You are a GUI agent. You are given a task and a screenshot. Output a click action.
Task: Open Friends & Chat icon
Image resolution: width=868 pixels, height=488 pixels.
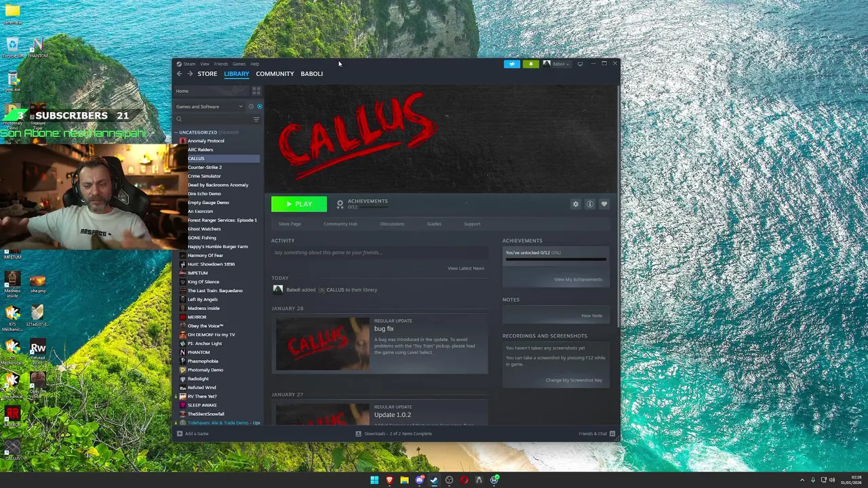coord(612,434)
